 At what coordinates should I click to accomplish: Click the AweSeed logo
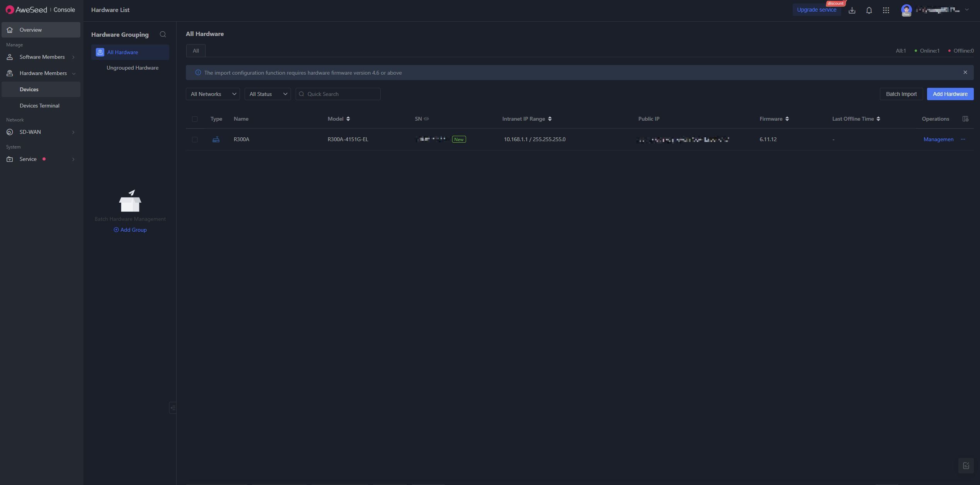(26, 10)
